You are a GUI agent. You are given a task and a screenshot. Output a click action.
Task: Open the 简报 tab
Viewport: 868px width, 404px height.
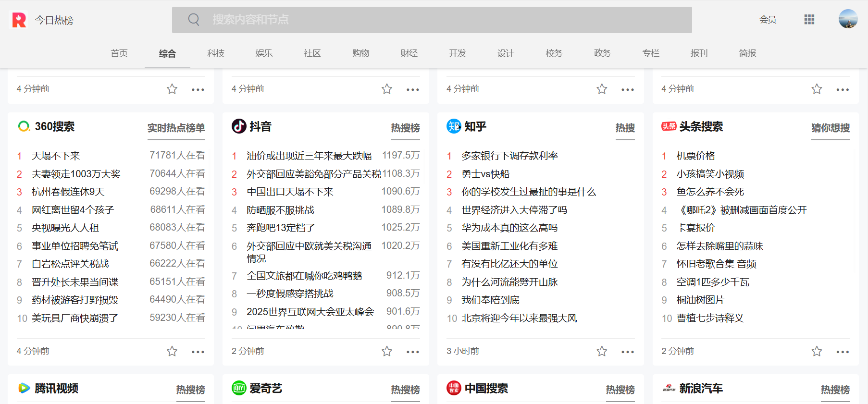point(747,53)
